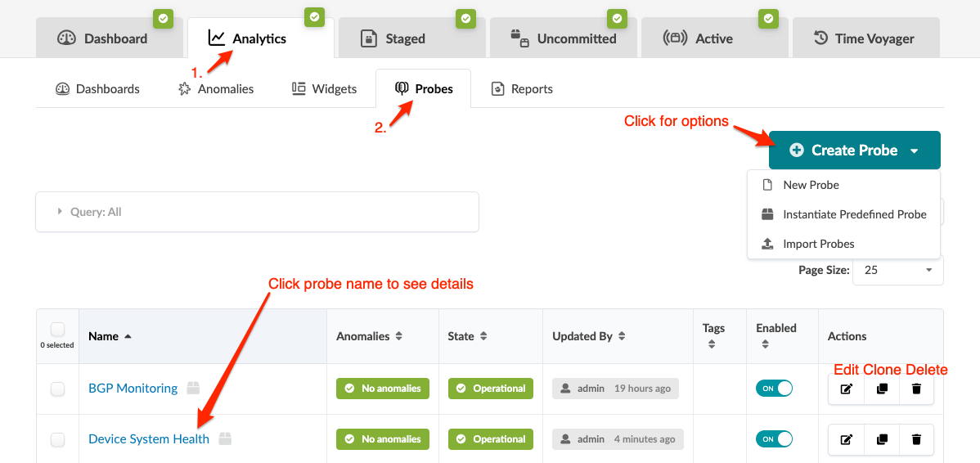980x463 pixels.
Task: Click predefined probe icon beside BGP Monitoring
Action: (x=193, y=388)
